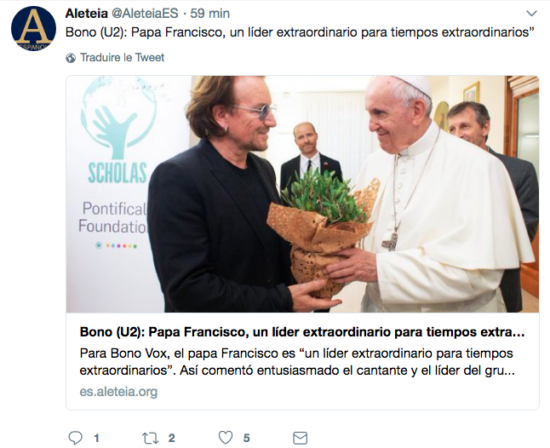This screenshot has width=550, height=448.
Task: Click the retweet arrows icon
Action: click(x=150, y=438)
